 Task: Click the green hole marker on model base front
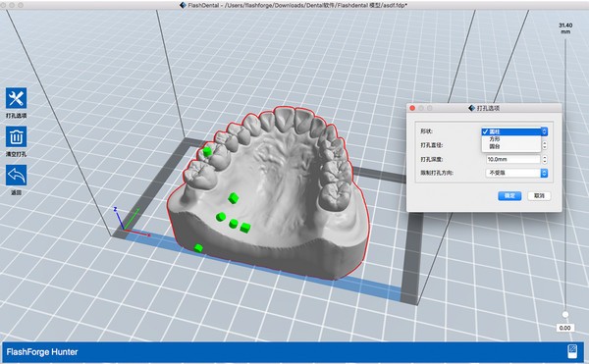198,247
